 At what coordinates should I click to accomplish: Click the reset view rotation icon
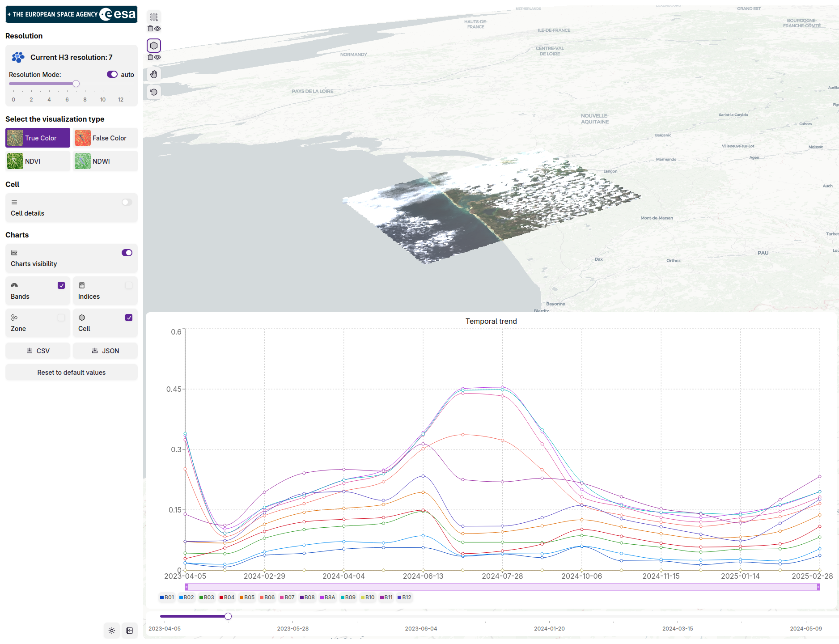coord(154,92)
